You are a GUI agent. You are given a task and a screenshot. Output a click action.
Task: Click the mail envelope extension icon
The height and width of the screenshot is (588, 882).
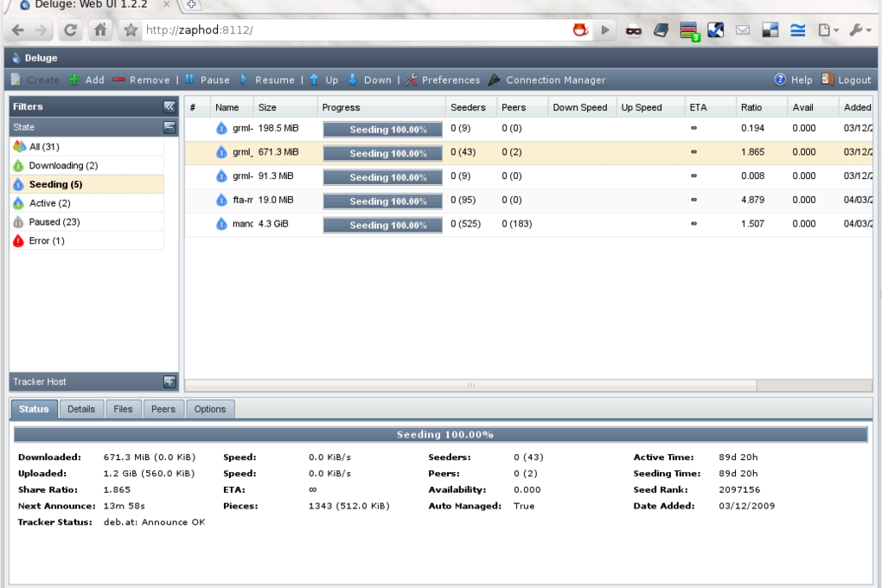(x=743, y=29)
